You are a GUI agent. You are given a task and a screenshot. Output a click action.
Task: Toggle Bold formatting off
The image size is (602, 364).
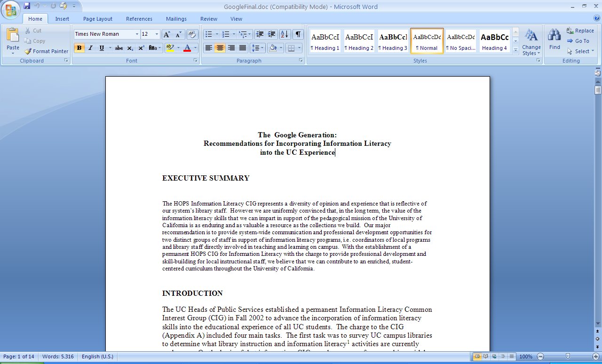[x=79, y=48]
